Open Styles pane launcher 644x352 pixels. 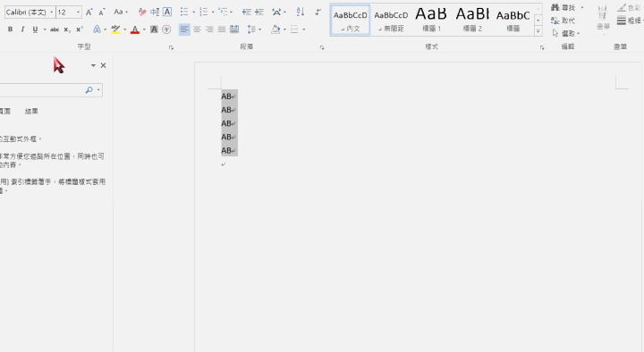[542, 47]
